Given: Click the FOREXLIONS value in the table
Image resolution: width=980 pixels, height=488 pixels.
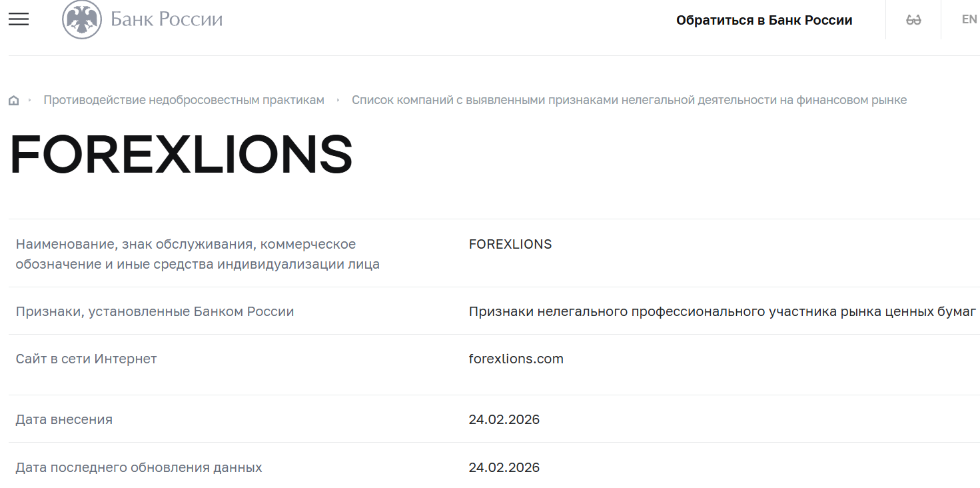Looking at the screenshot, I should point(510,244).
